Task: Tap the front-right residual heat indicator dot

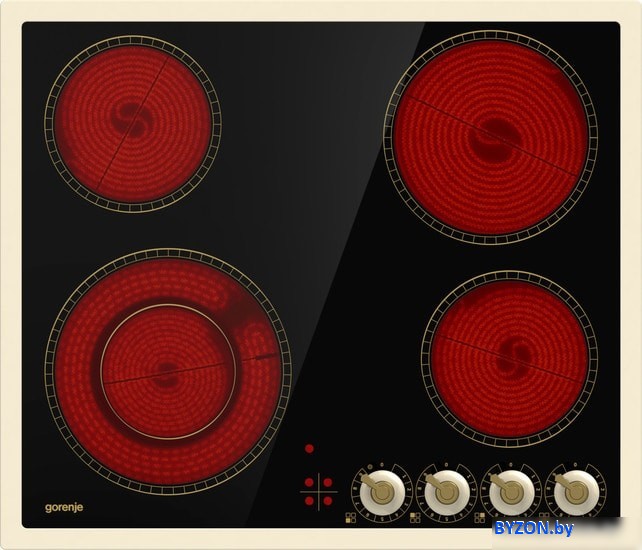Action: click(328, 500)
